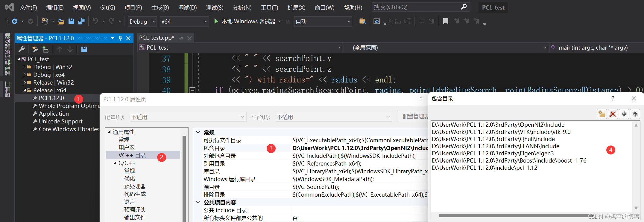Open the 扩展(X) menu
This screenshot has width=644, height=222.
click(296, 7)
